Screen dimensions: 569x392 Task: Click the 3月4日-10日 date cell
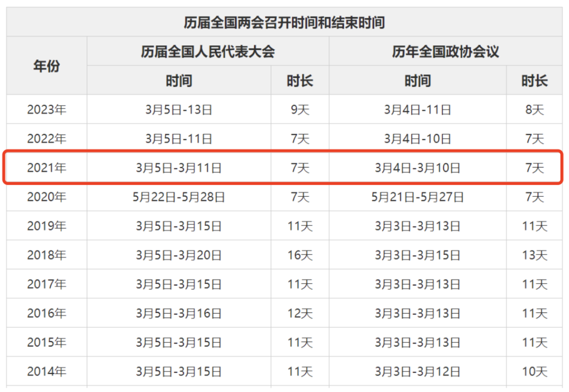click(418, 139)
